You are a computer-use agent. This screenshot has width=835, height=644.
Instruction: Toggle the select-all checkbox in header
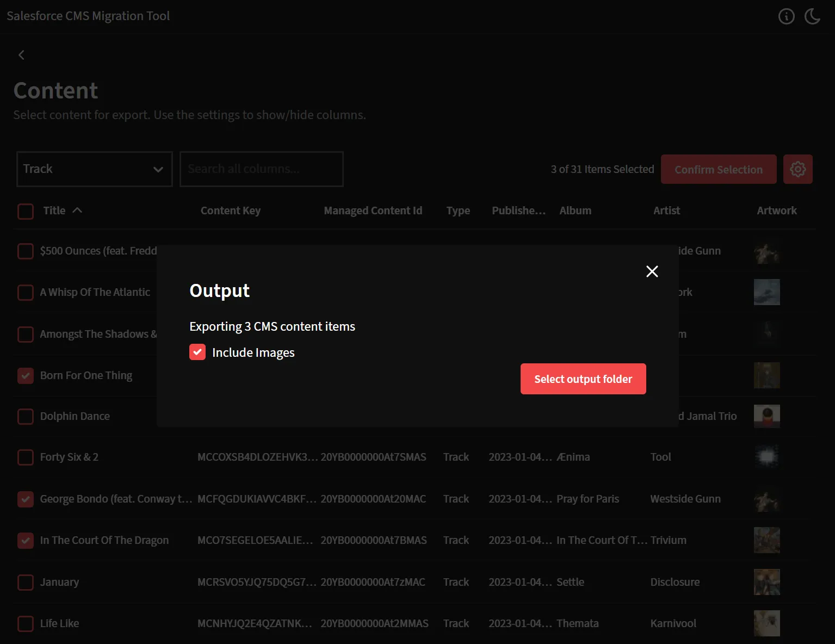pos(26,211)
